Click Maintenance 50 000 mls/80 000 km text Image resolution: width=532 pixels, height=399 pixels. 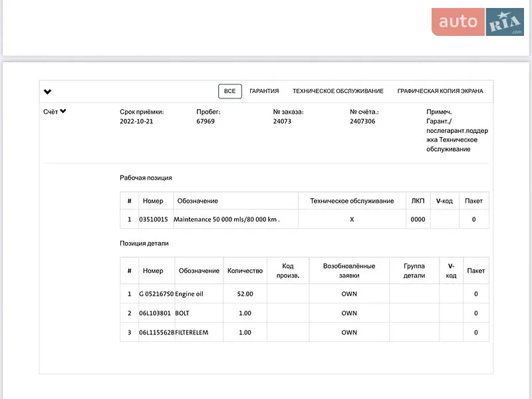pyautogui.click(x=226, y=219)
